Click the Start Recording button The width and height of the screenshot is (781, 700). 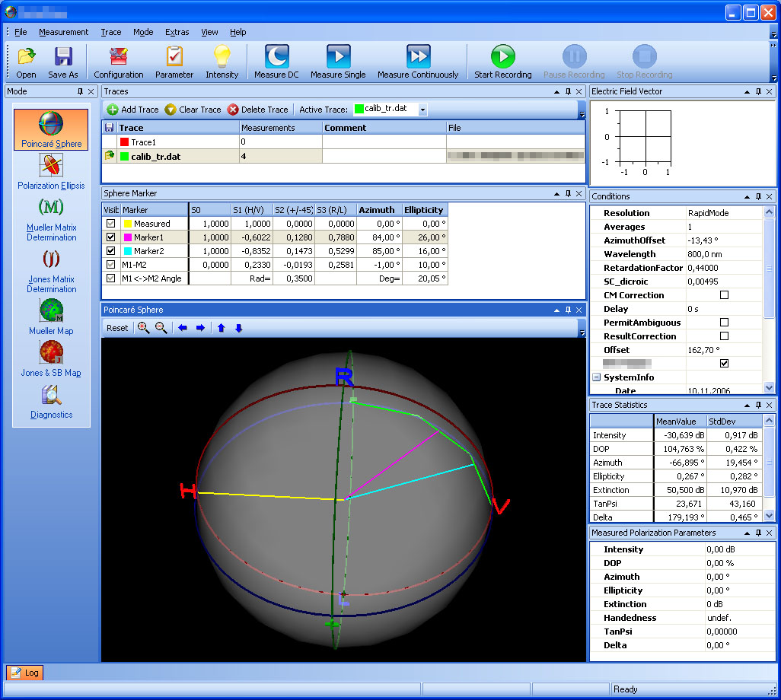[x=503, y=62]
